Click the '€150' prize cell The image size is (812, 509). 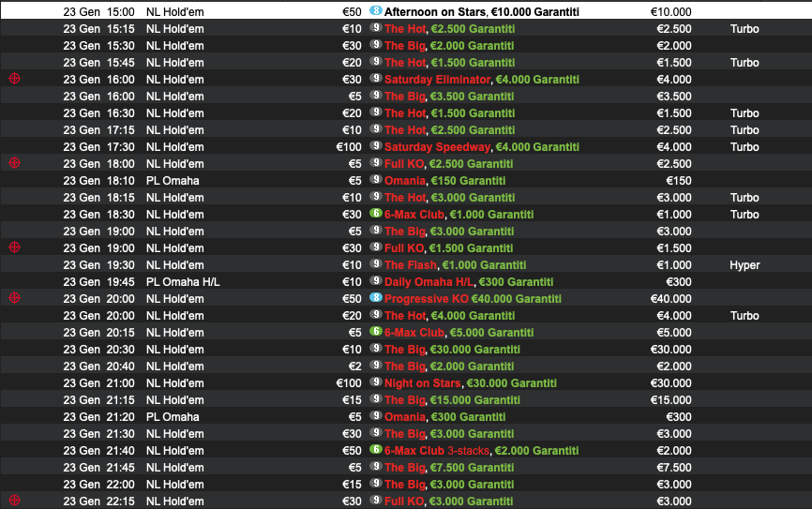679,181
